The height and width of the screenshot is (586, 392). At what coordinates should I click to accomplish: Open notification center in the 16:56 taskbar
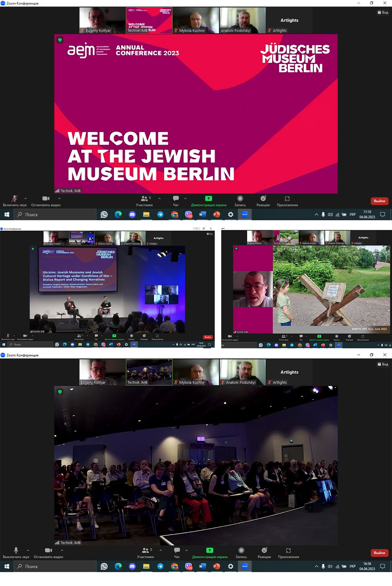click(x=383, y=566)
